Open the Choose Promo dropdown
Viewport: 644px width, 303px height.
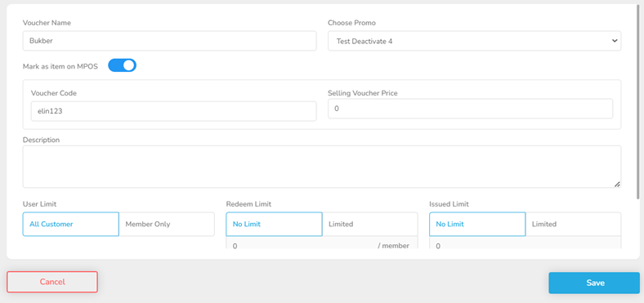474,41
